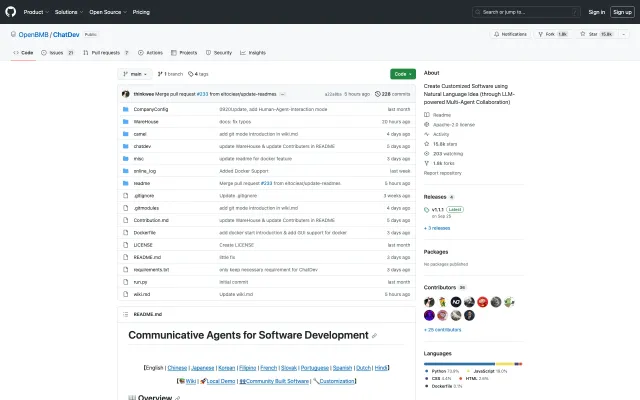This screenshot has height=400, width=640.
Task: Switch to the Issues tab
Action: (x=58, y=53)
